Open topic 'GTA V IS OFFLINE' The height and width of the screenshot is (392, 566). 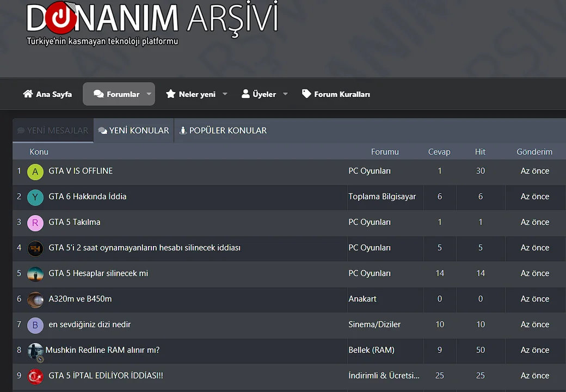tap(81, 171)
